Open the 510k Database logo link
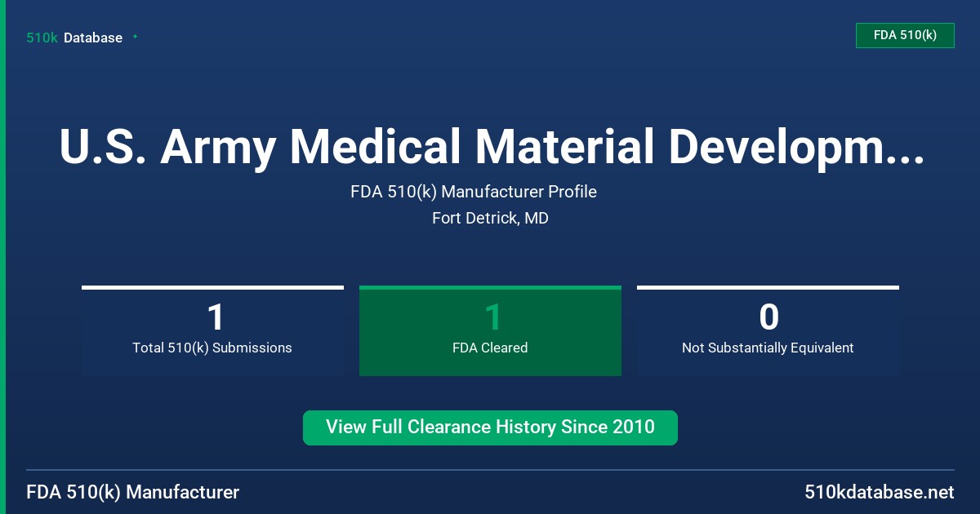This screenshot has height=514, width=980. (74, 38)
